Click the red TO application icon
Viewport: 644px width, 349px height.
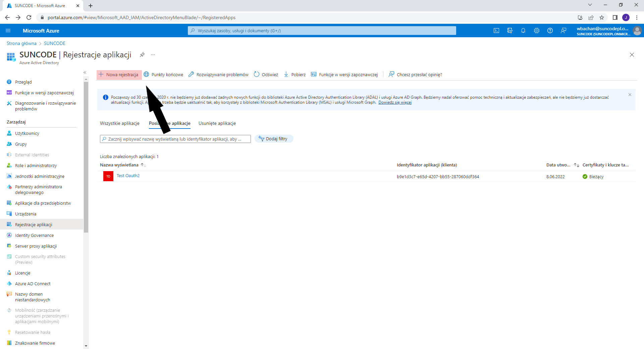point(108,176)
